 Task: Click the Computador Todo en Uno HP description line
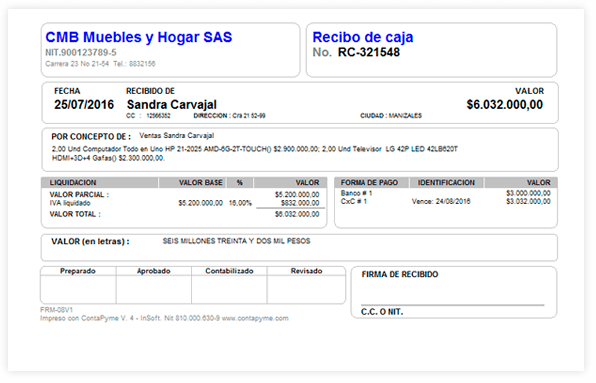pyautogui.click(x=255, y=149)
